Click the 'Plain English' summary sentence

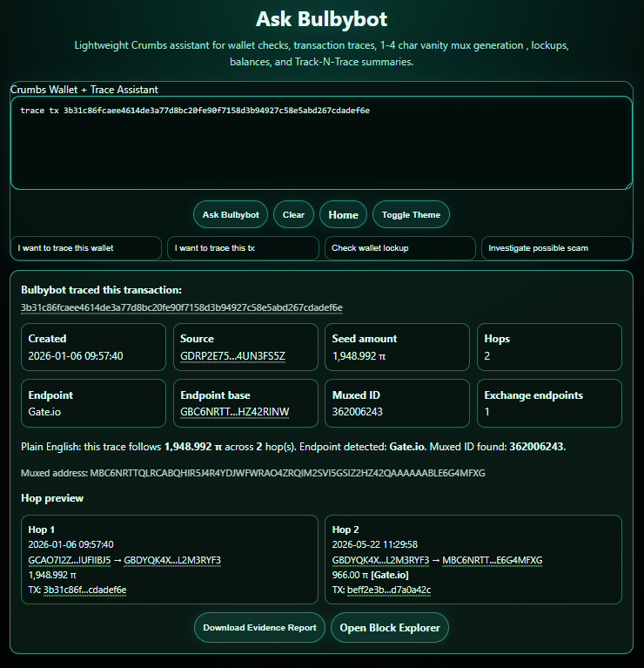[x=293, y=447]
